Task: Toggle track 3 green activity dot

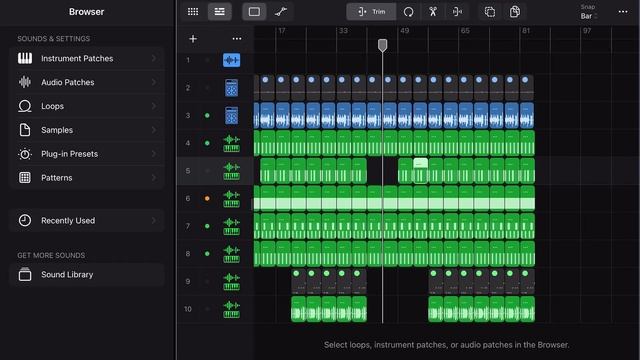Action: [x=207, y=116]
